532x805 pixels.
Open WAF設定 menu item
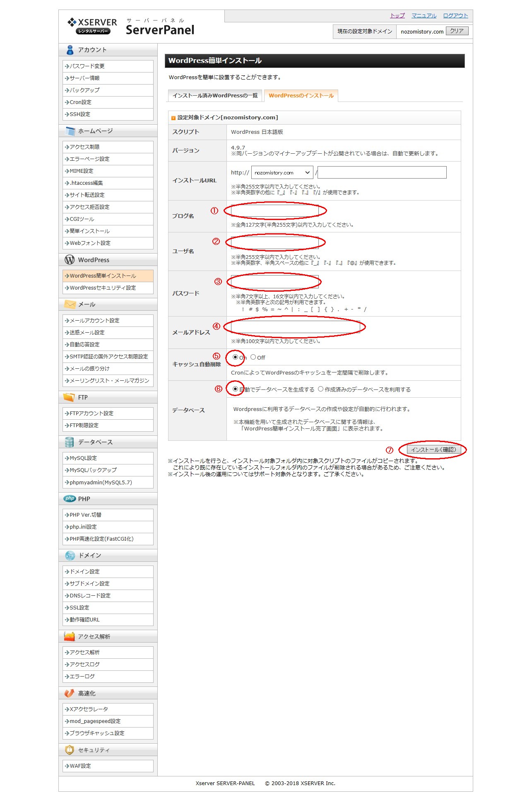(108, 766)
